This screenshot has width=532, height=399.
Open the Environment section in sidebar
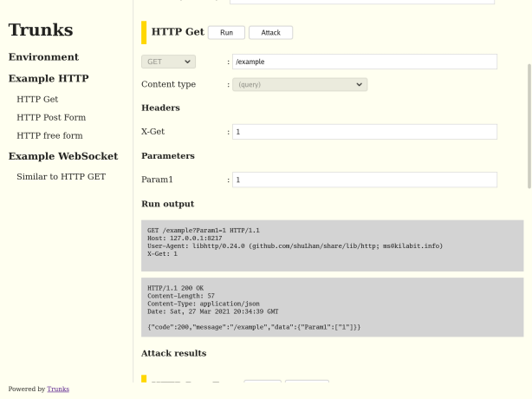(x=43, y=56)
